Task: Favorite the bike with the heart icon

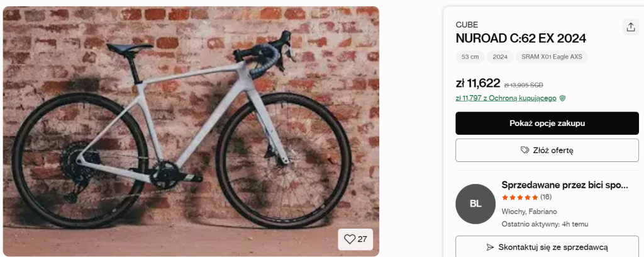Action: pos(355,239)
